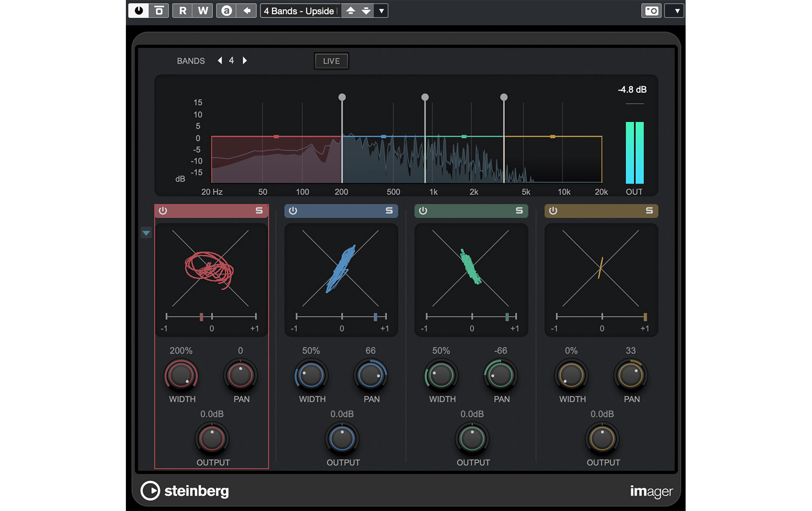
Task: Click the red band PAN knob
Action: (x=241, y=376)
